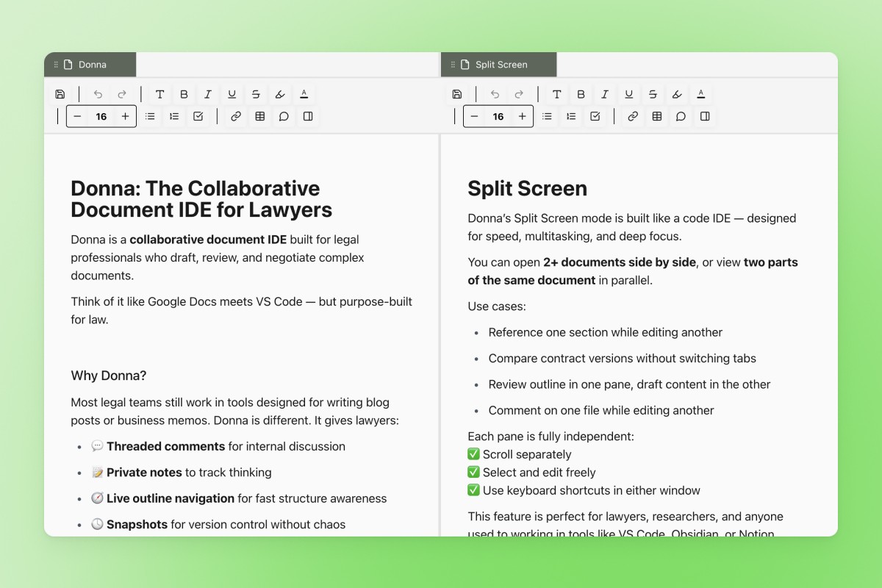Click the Donna: The Collaborative Document heading
Viewport: 882px width, 588px height.
tap(201, 199)
